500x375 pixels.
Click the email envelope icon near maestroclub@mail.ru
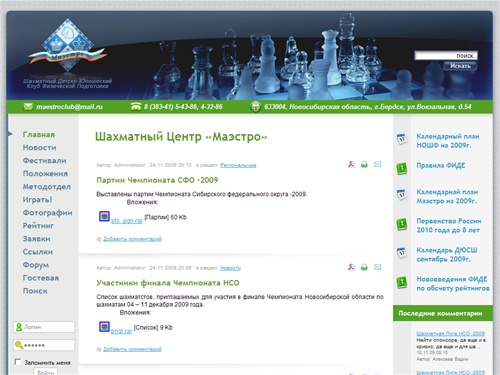(x=28, y=107)
